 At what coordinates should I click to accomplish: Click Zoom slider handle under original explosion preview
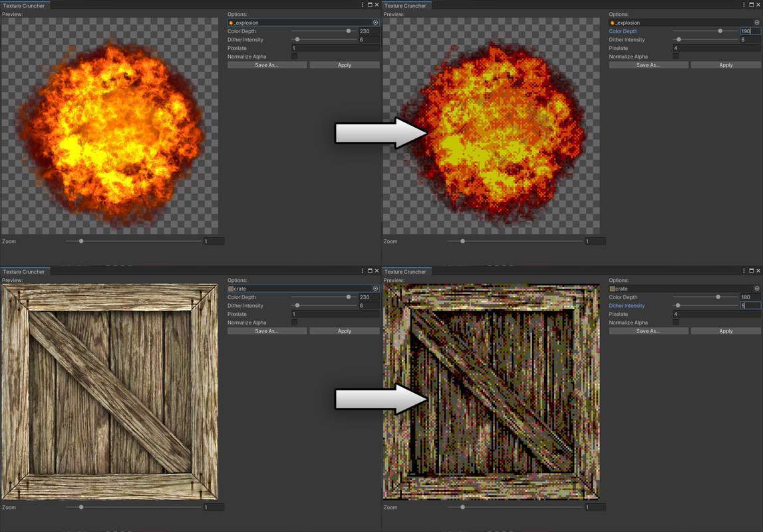click(81, 241)
